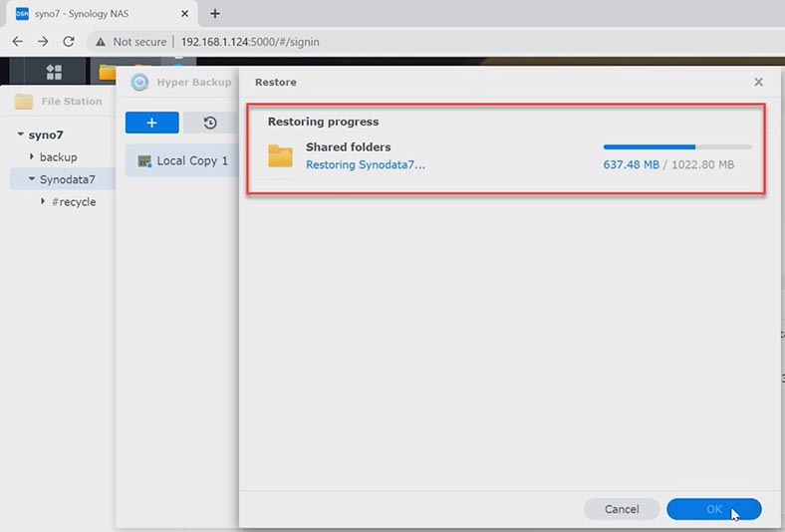This screenshot has height=532, width=785.
Task: Expand the backup folder arrow
Action: click(x=32, y=156)
